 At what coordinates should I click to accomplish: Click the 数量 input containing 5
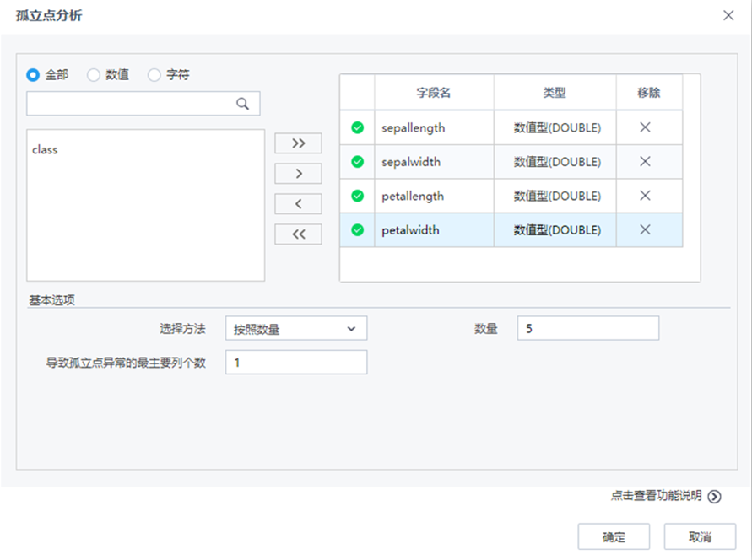click(587, 328)
